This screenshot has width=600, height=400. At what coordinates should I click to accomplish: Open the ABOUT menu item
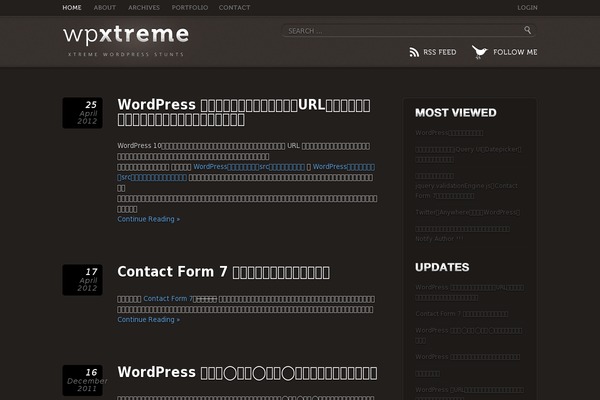[105, 8]
